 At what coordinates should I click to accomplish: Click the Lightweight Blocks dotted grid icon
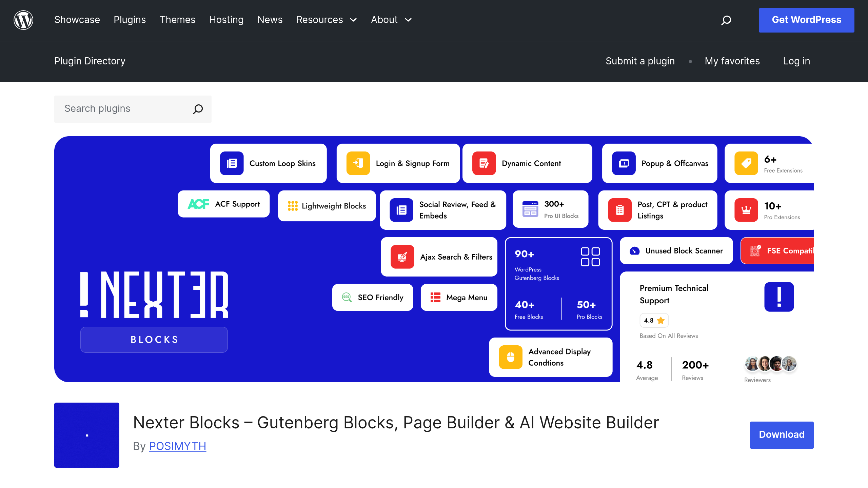(x=293, y=206)
